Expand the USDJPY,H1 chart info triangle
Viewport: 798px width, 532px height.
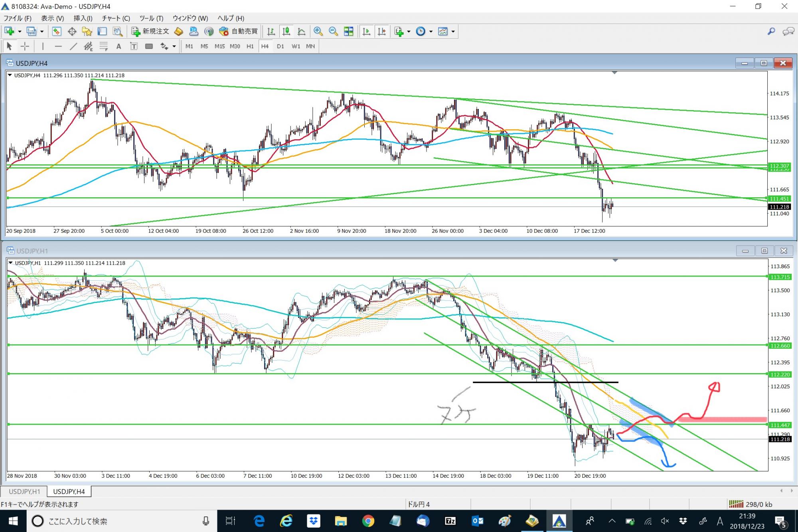click(10, 263)
